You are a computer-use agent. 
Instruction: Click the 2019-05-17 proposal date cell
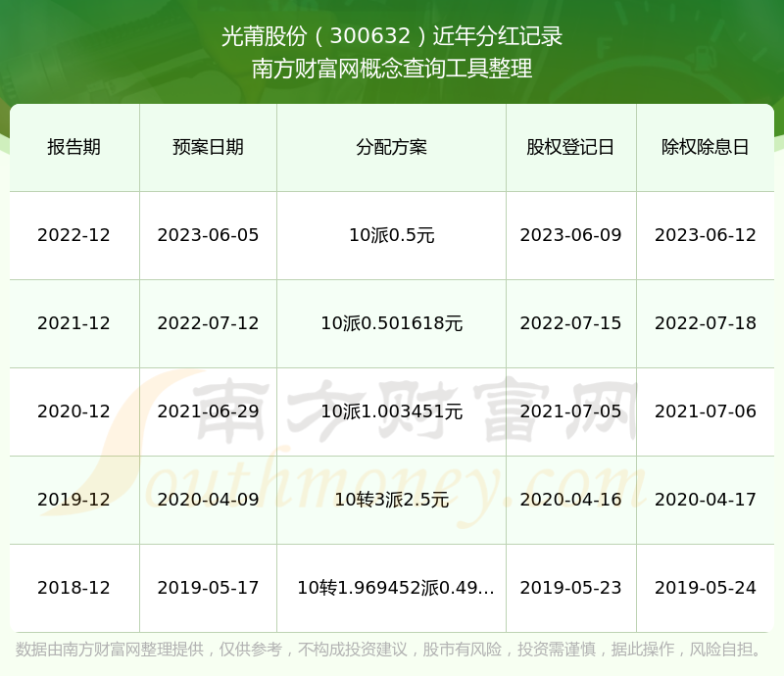click(x=208, y=588)
